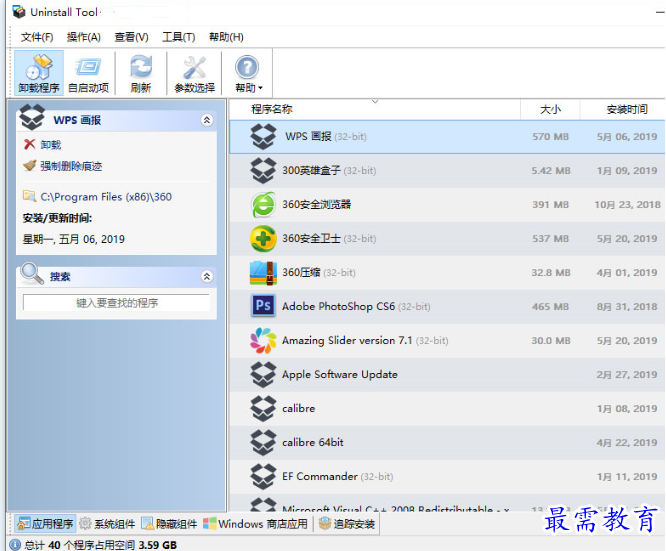
Task: Select the calibre 64bit row text
Action: point(313,442)
